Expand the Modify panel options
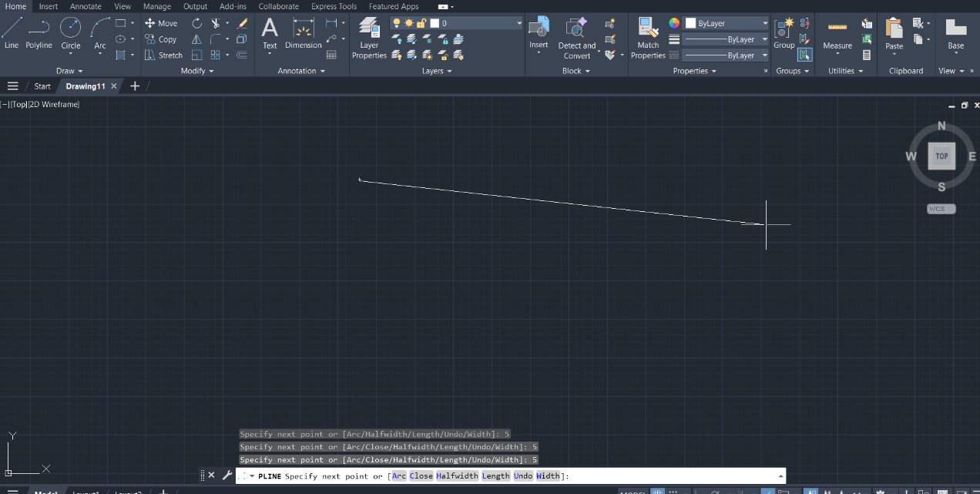 (x=197, y=71)
